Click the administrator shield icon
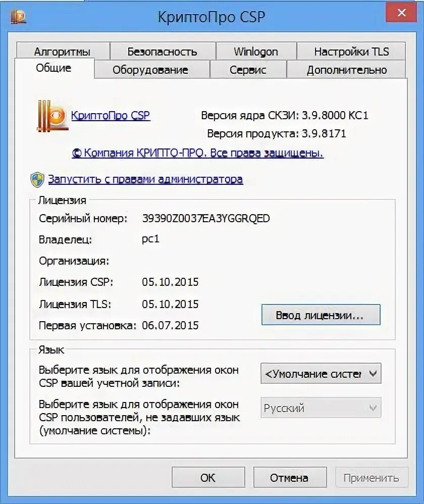 [x=37, y=180]
